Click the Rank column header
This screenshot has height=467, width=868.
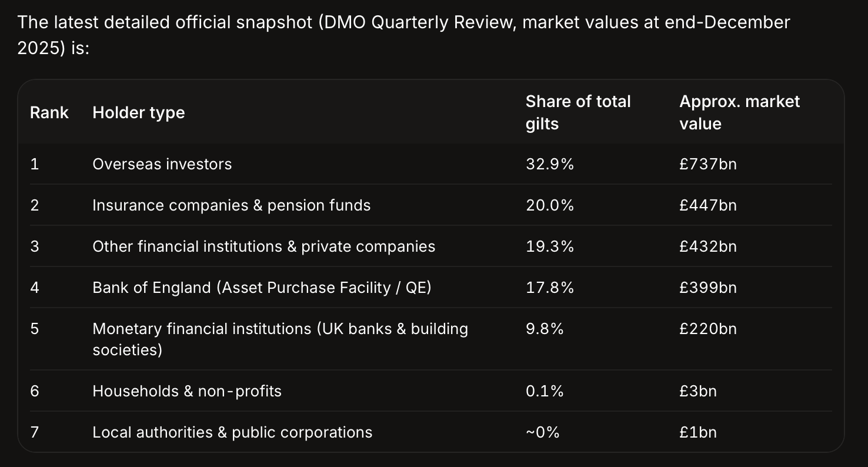49,112
